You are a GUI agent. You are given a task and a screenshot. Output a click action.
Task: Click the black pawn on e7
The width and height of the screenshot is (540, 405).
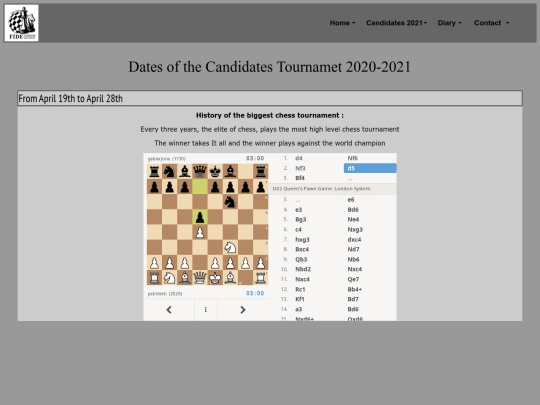coord(215,186)
